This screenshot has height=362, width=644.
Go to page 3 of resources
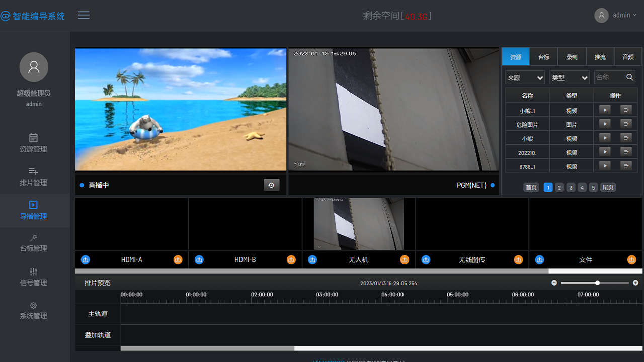(x=571, y=187)
